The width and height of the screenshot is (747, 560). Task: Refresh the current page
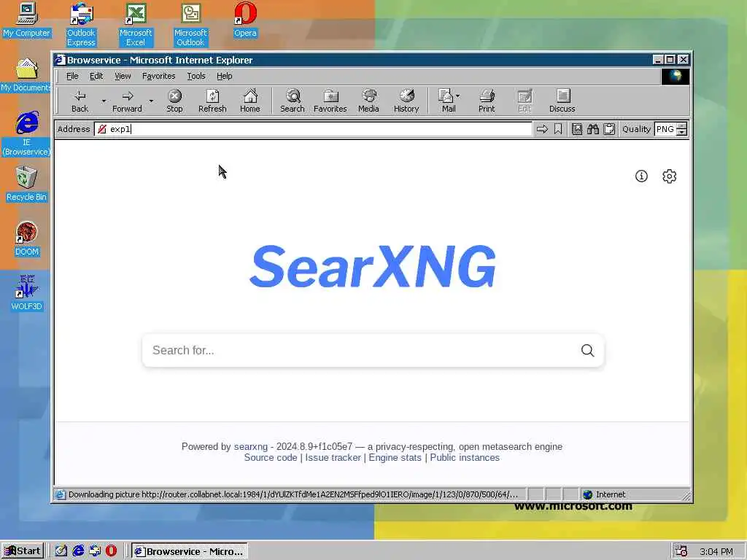(212, 101)
